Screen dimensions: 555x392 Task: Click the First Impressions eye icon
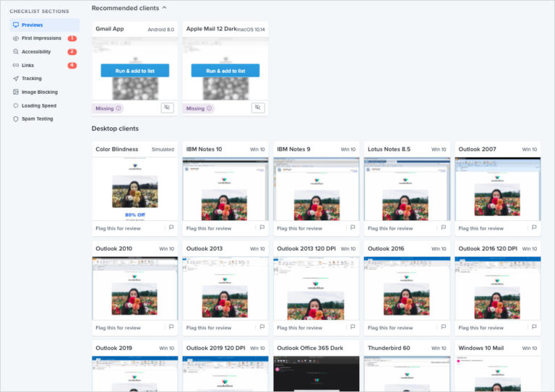[16, 38]
